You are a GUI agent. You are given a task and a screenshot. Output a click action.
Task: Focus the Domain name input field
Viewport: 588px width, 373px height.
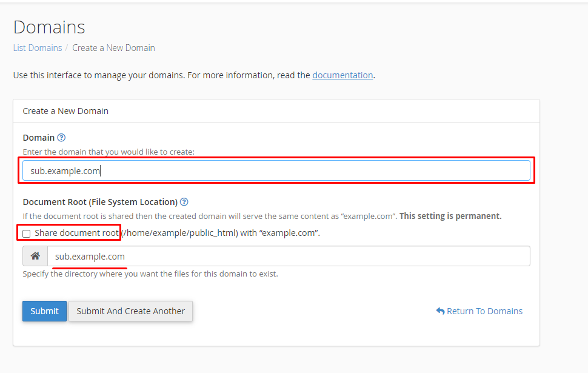coord(276,171)
